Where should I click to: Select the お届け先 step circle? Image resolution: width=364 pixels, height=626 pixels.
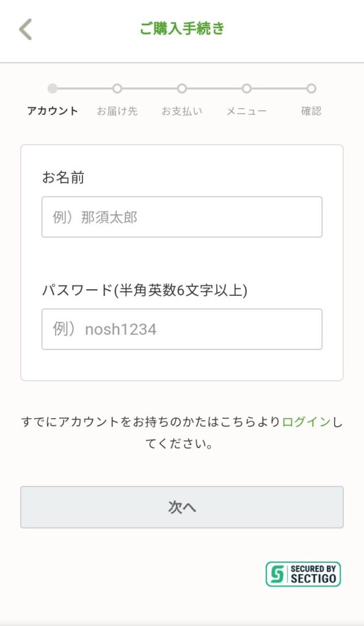point(117,89)
